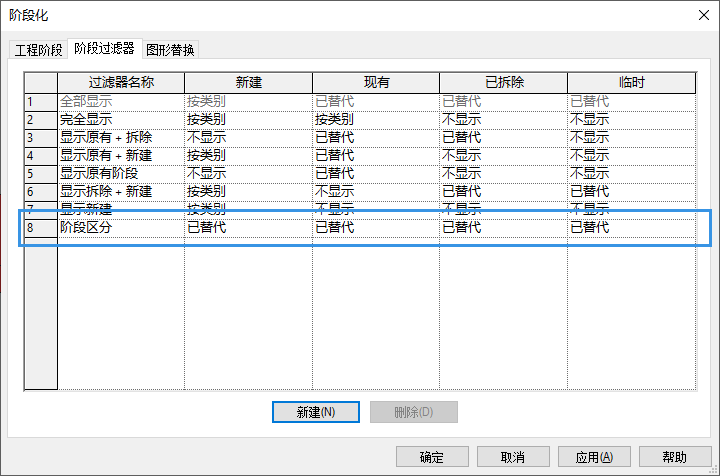
Task: Select the 完全显示 filter name
Action: (121, 120)
